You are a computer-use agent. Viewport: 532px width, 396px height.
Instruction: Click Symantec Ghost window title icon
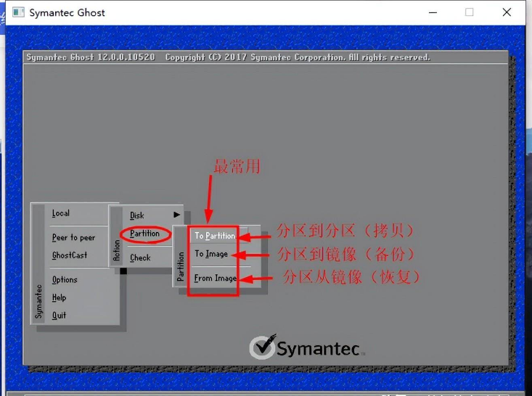pyautogui.click(x=18, y=12)
